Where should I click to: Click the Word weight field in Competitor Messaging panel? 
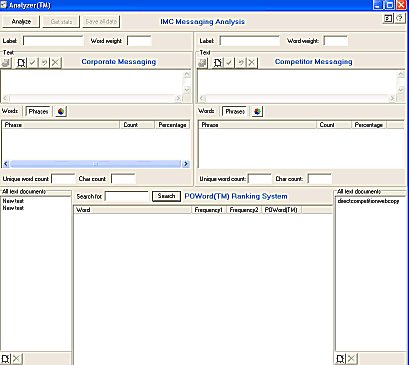[x=336, y=41]
